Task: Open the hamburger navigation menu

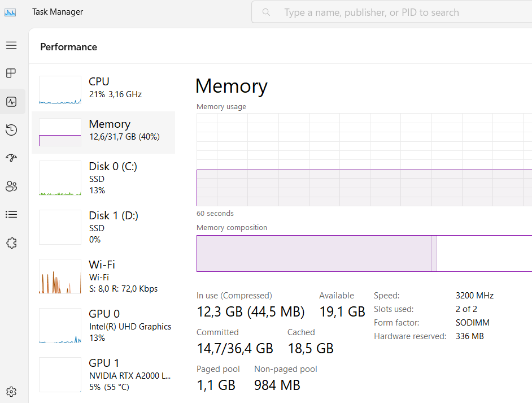Action: 11,45
